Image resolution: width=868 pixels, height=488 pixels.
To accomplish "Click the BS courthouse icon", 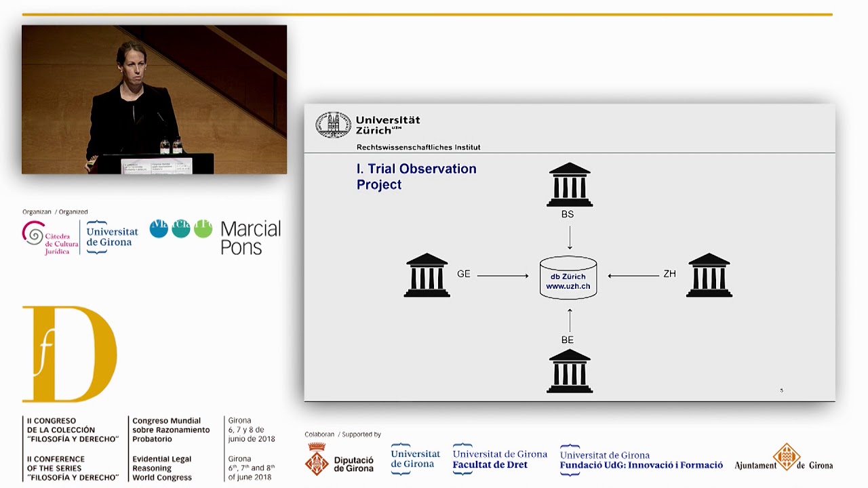I will [x=570, y=184].
